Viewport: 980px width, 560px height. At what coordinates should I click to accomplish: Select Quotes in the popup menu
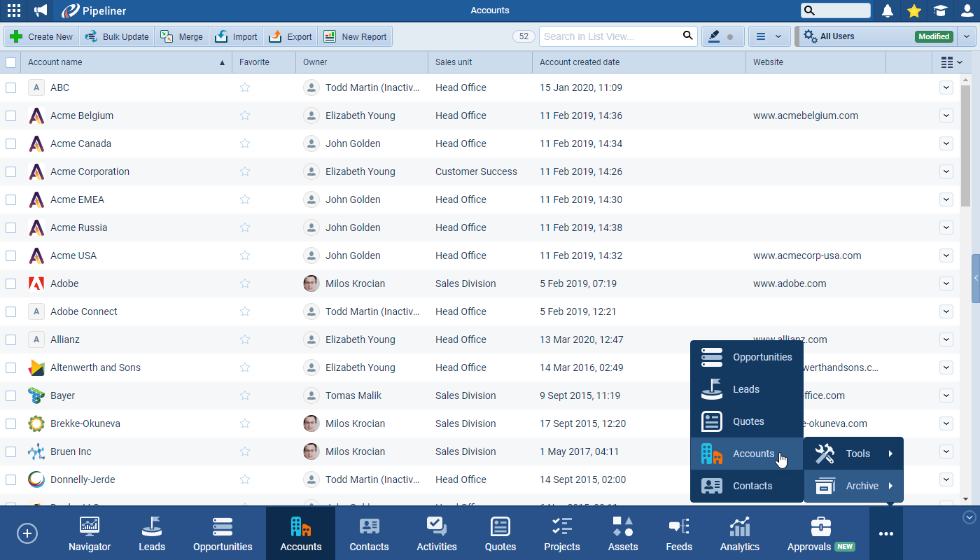click(x=748, y=421)
